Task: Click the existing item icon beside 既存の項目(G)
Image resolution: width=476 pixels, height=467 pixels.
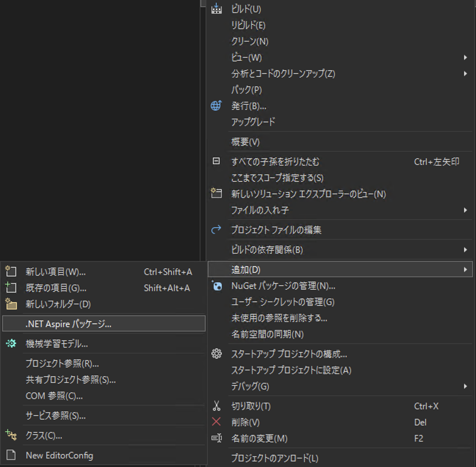Action: coord(11,287)
